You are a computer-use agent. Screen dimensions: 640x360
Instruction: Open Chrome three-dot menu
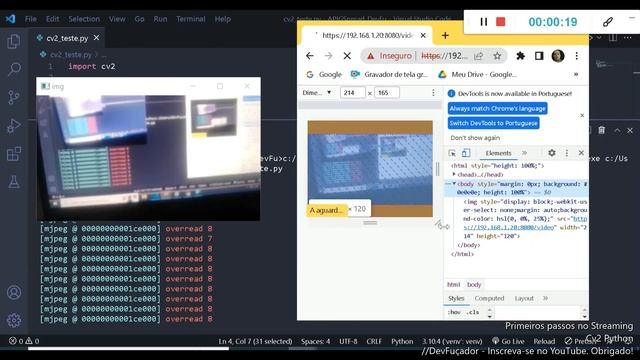click(x=577, y=56)
